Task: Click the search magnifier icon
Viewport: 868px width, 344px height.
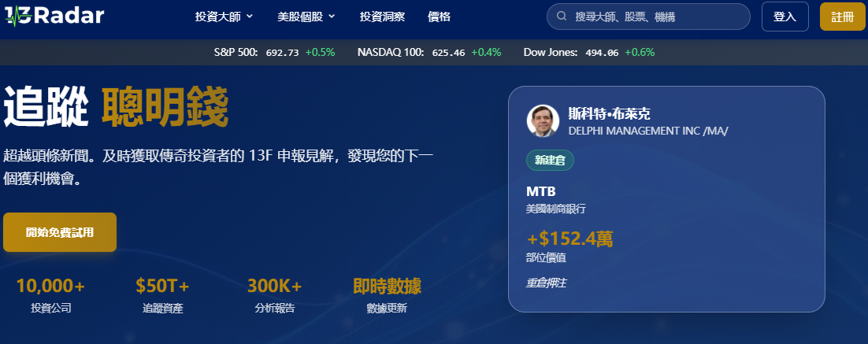Action: (562, 17)
